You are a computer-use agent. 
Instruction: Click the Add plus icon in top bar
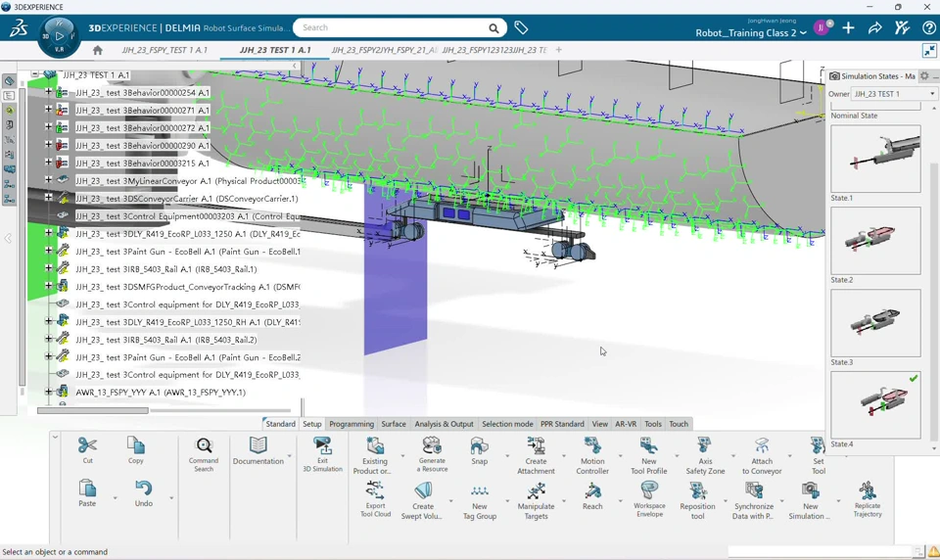[848, 27]
